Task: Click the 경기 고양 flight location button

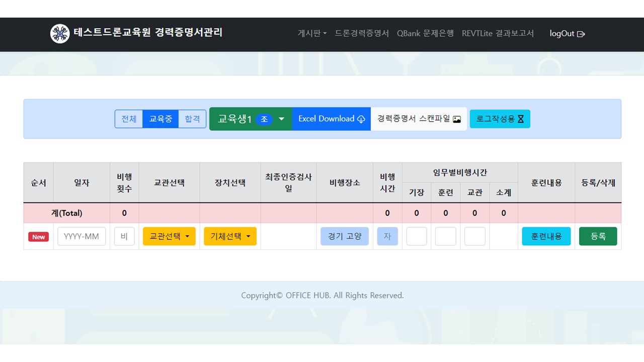Action: point(345,236)
